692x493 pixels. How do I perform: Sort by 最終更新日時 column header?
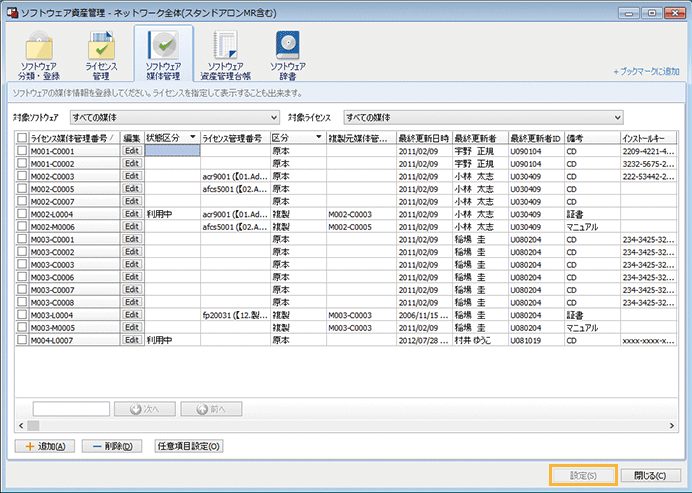point(424,138)
